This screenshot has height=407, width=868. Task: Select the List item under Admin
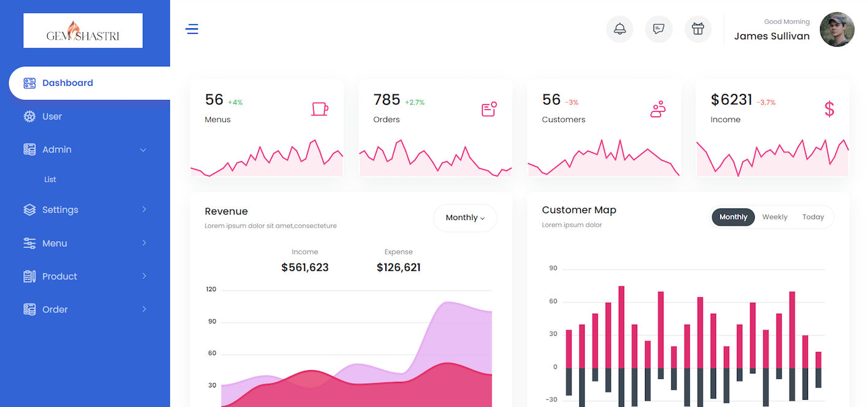tap(50, 179)
